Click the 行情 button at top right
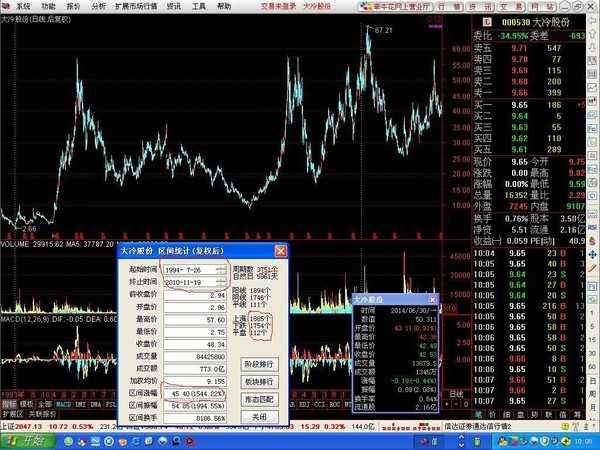The width and height of the screenshot is (600, 450). 449,6
